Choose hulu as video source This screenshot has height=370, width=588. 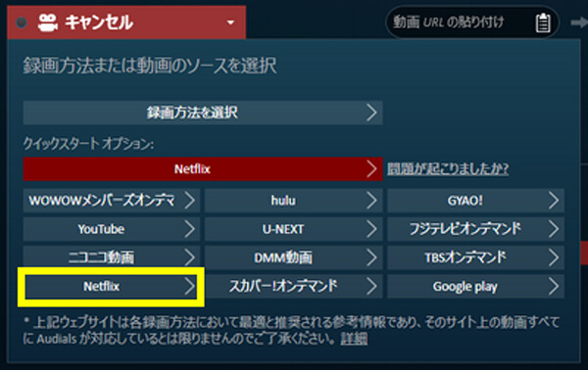point(293,201)
